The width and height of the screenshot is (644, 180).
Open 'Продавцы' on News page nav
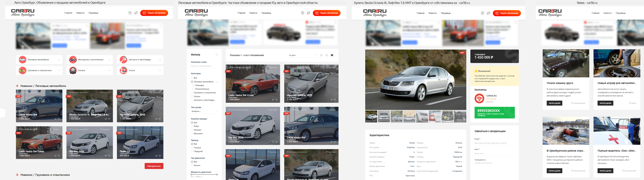pyautogui.click(x=621, y=13)
